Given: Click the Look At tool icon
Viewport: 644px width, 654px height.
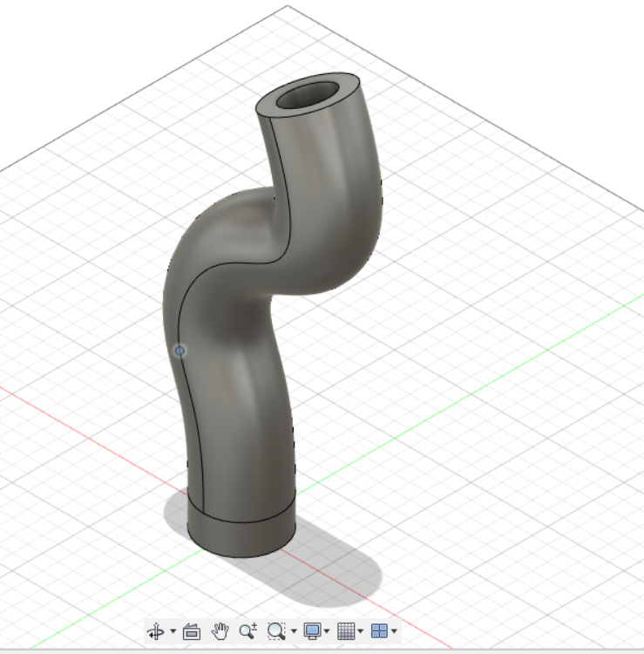Looking at the screenshot, I should (x=192, y=631).
